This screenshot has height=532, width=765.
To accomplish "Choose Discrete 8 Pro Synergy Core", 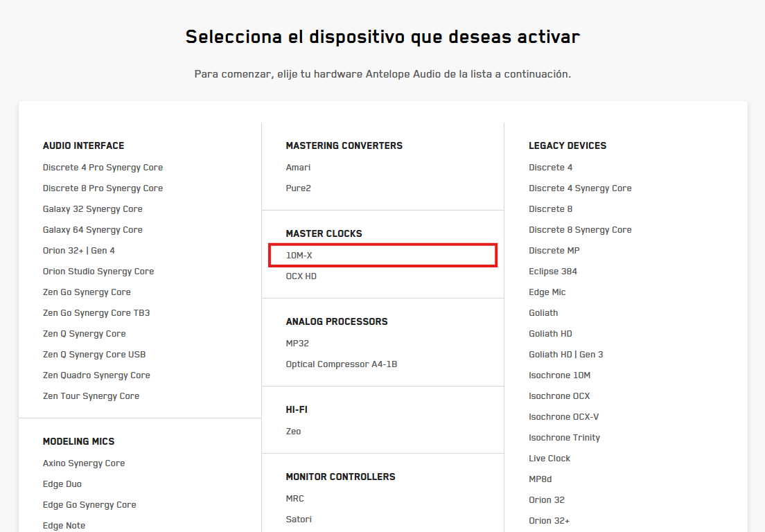I will click(103, 188).
